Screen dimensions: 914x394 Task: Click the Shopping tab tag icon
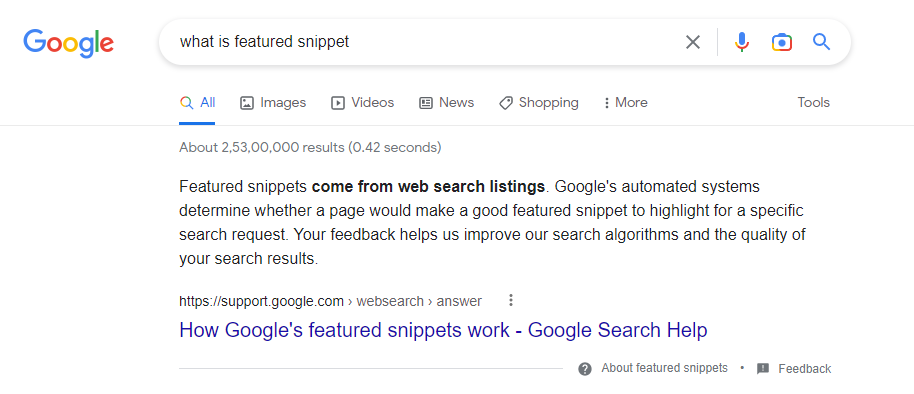(x=506, y=103)
